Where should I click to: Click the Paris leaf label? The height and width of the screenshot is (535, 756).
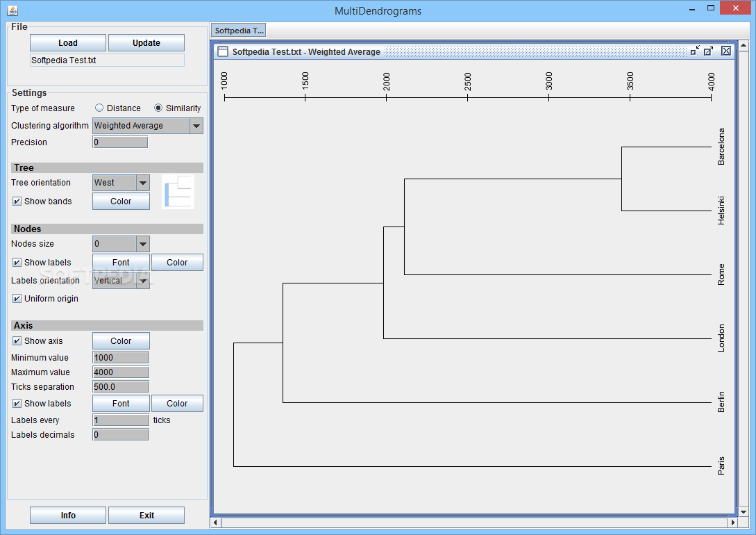(721, 466)
